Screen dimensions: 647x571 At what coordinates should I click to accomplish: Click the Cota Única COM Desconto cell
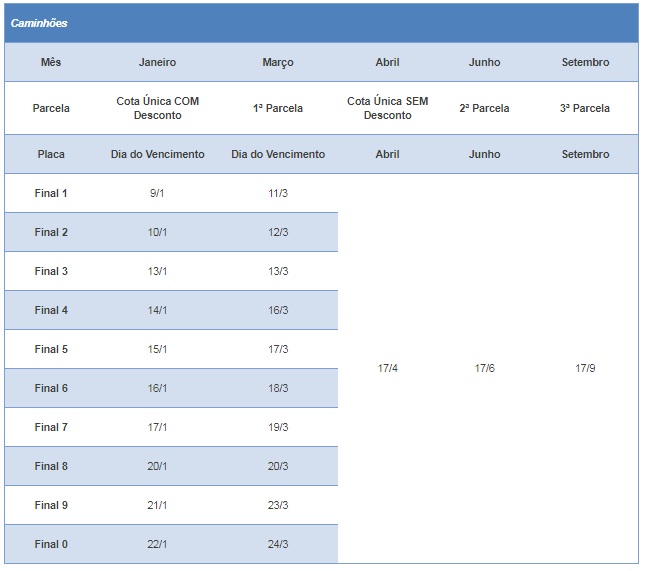(157, 108)
